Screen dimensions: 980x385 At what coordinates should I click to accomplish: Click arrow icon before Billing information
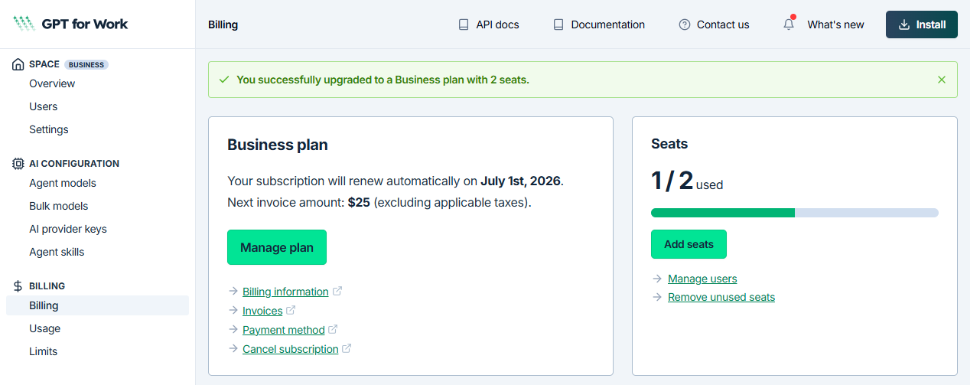(x=233, y=292)
